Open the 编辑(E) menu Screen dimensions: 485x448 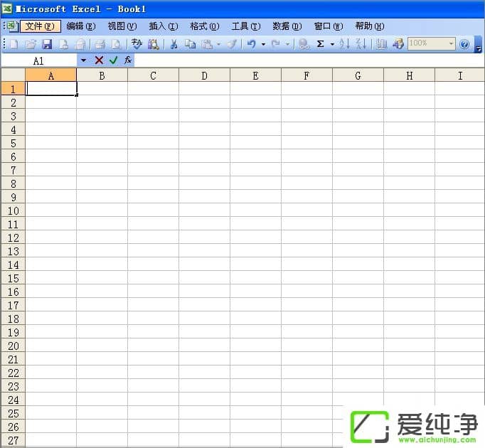pyautogui.click(x=81, y=26)
